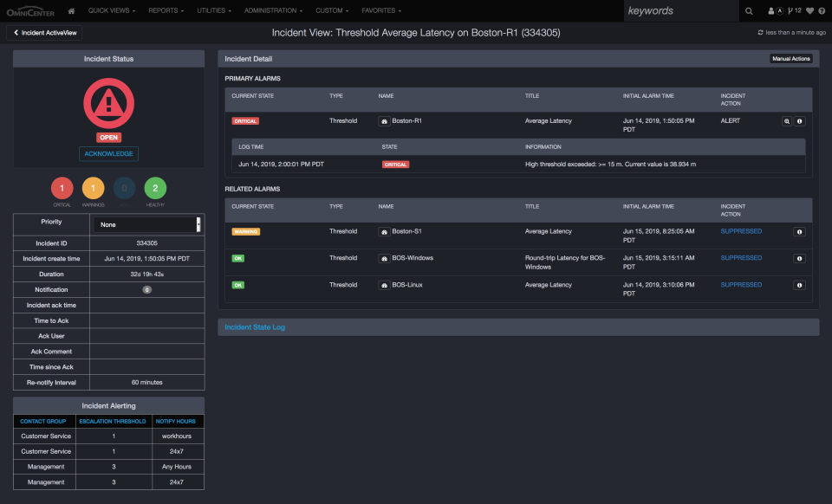The height and width of the screenshot is (504, 832).
Task: Open the Administration dropdown menu
Action: [x=273, y=10]
